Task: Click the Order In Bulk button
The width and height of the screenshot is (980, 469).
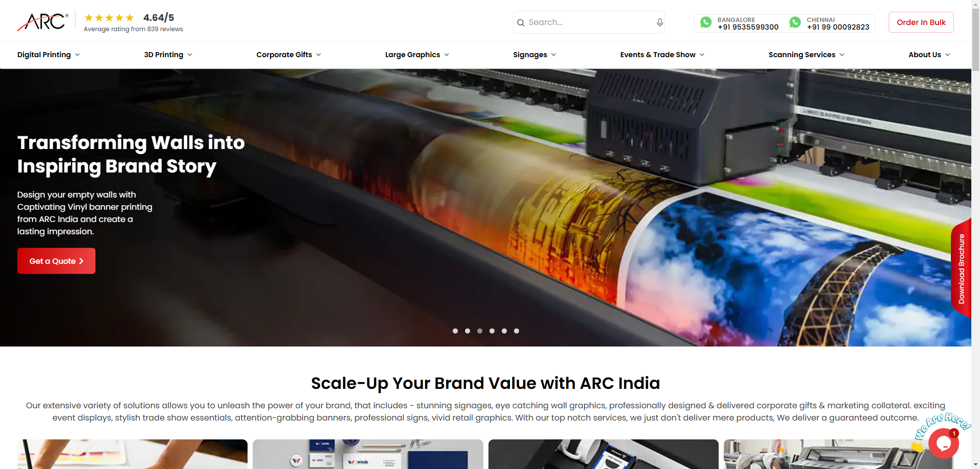Action: click(921, 22)
